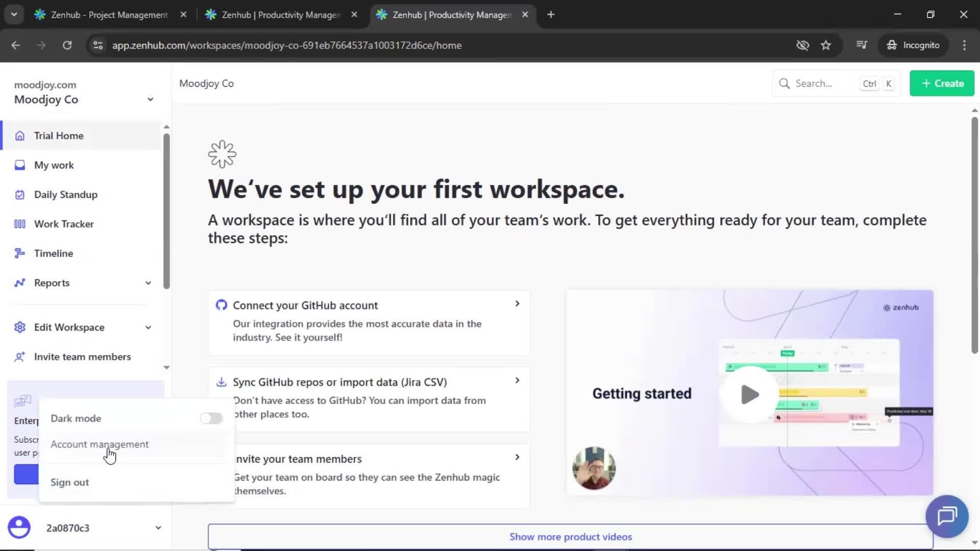
Task: Select Account management from the menu
Action: [100, 444]
